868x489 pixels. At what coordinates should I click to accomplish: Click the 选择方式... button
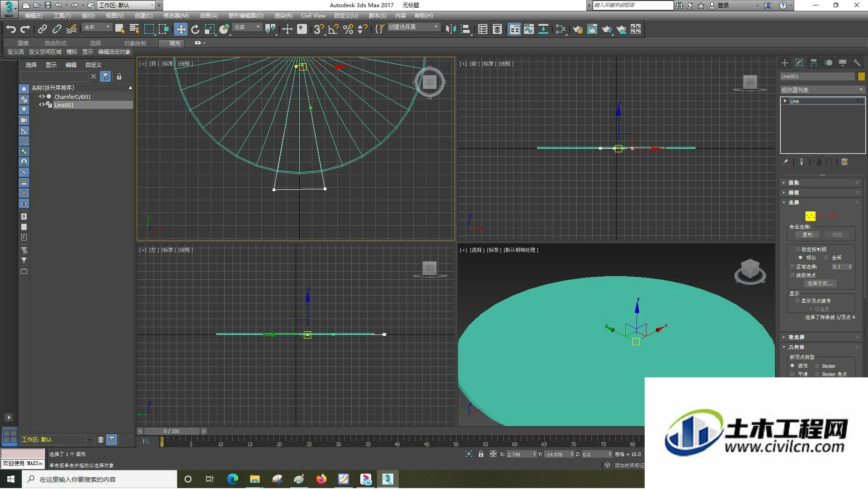click(x=820, y=283)
